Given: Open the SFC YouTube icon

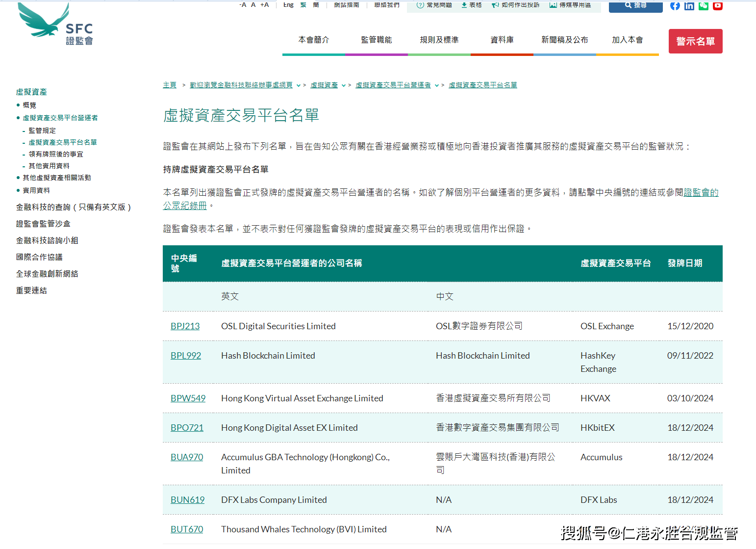Looking at the screenshot, I should tap(718, 5).
